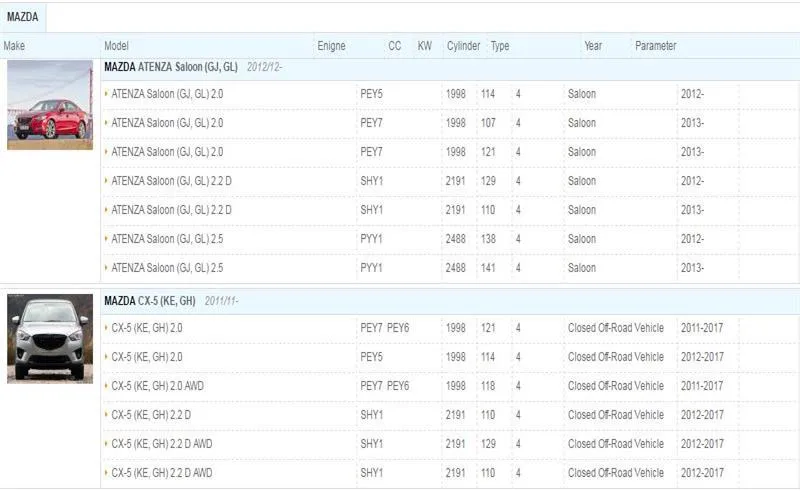Open the CX-5 (KE, GH) 2.0 AWD model
The height and width of the screenshot is (491, 800).
point(157,386)
